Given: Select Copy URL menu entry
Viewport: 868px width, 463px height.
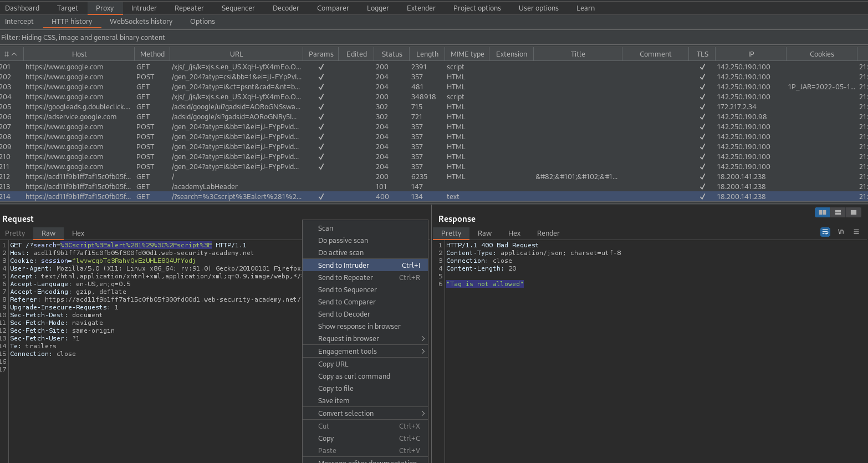Looking at the screenshot, I should (x=365, y=364).
